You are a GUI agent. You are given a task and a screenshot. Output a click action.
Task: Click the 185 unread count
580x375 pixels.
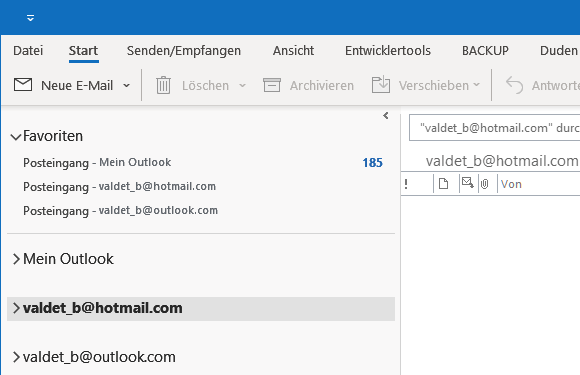point(372,163)
